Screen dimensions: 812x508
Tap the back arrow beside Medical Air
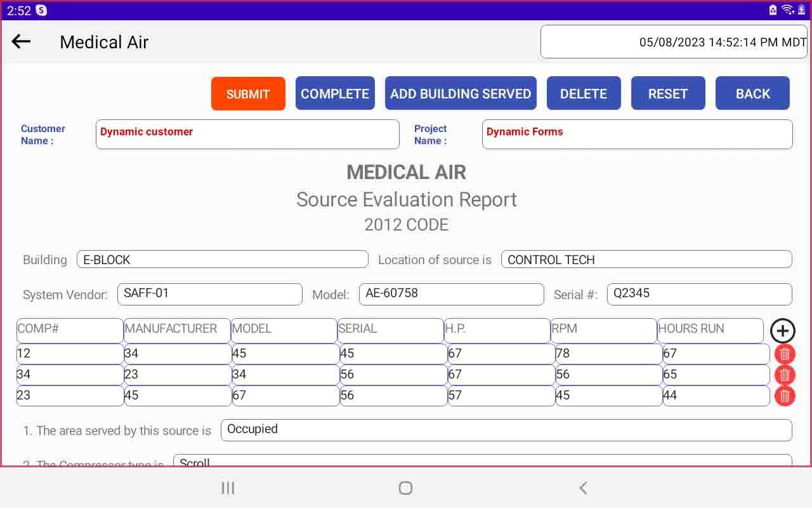21,42
